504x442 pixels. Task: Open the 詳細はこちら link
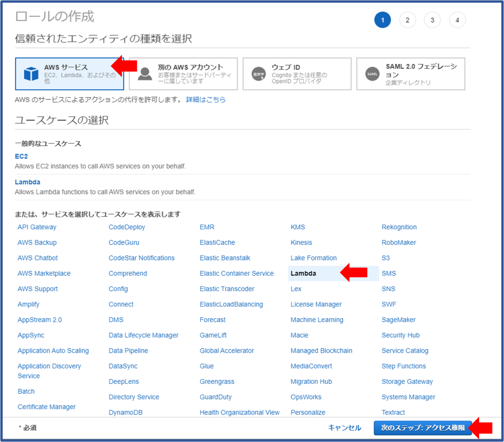click(206, 99)
